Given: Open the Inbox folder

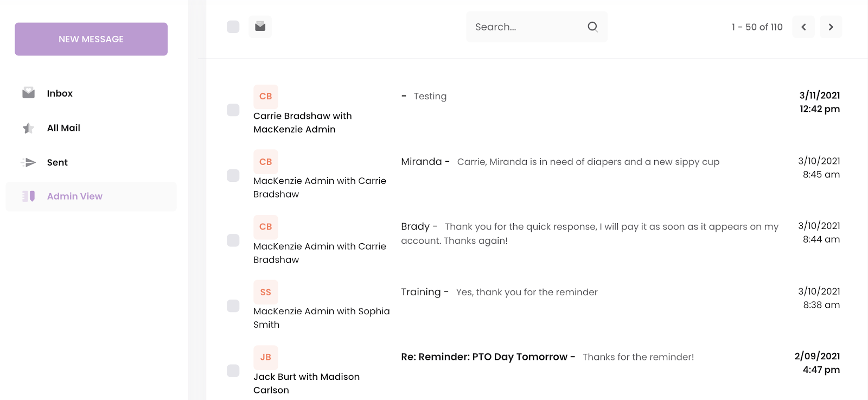Looking at the screenshot, I should pos(60,93).
